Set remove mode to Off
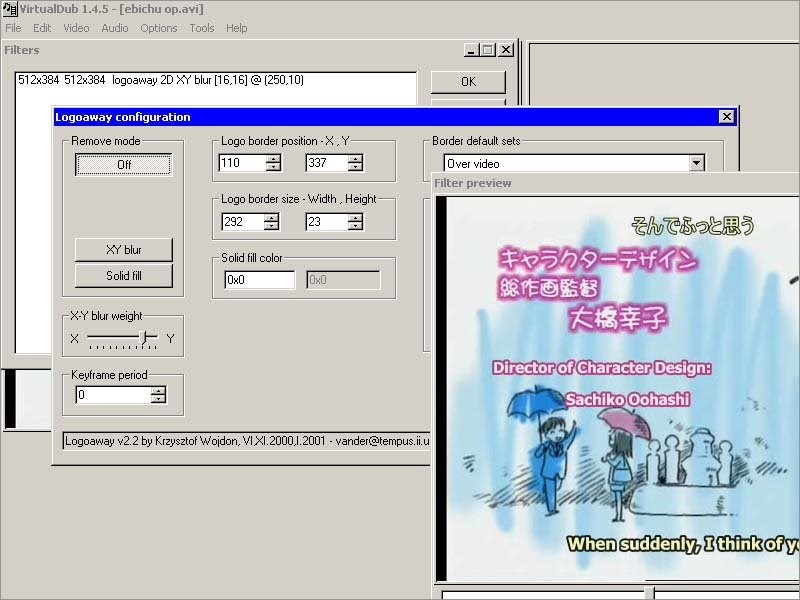 123,162
